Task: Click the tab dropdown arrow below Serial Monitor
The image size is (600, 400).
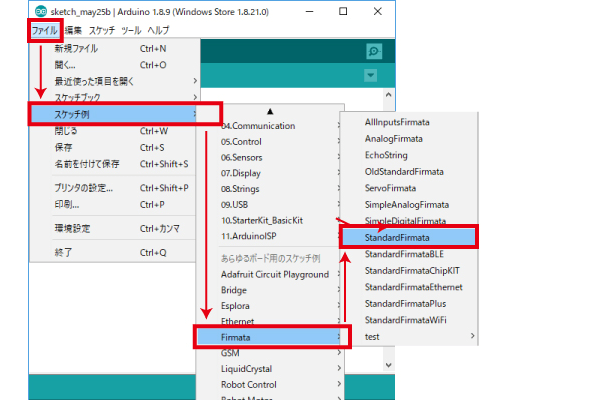Action: [370, 75]
